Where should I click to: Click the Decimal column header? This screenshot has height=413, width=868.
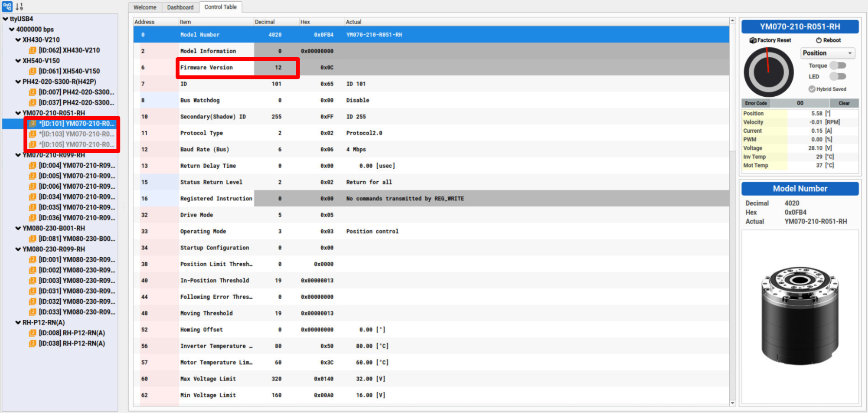coord(276,22)
